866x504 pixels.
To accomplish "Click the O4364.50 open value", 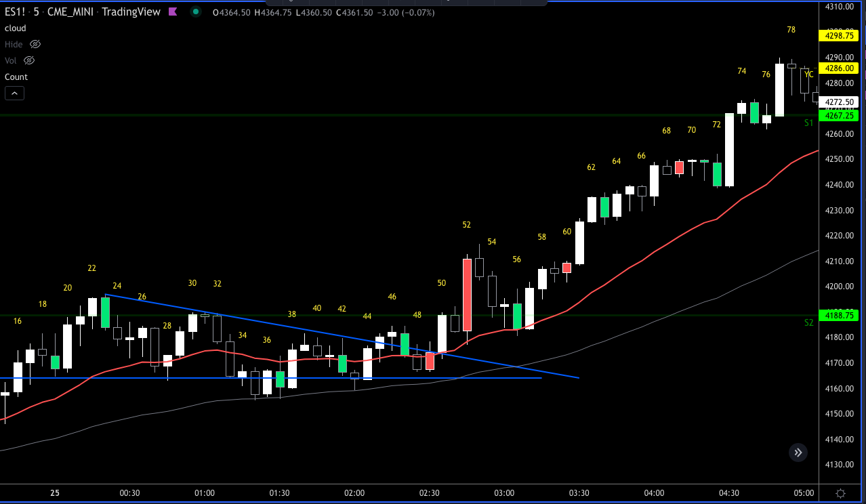I will (232, 12).
